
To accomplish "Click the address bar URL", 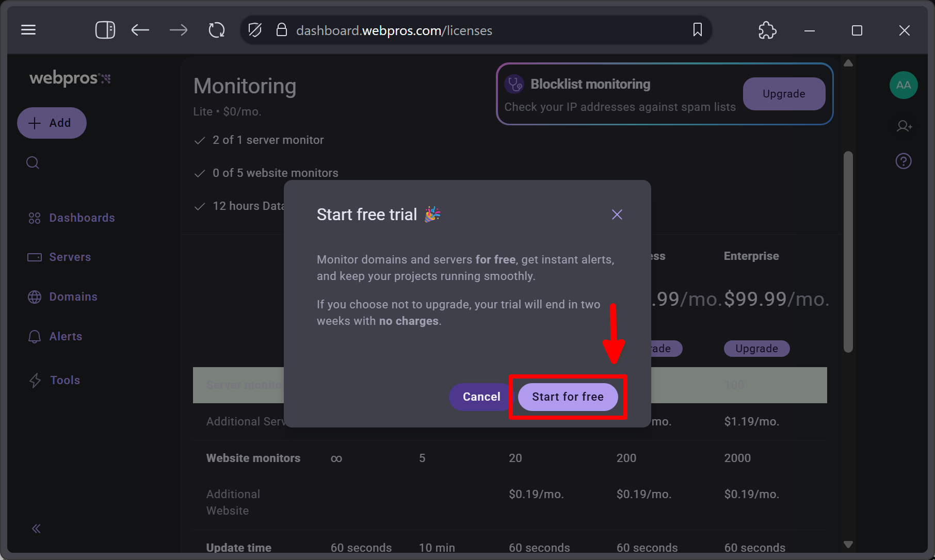I will (x=394, y=30).
